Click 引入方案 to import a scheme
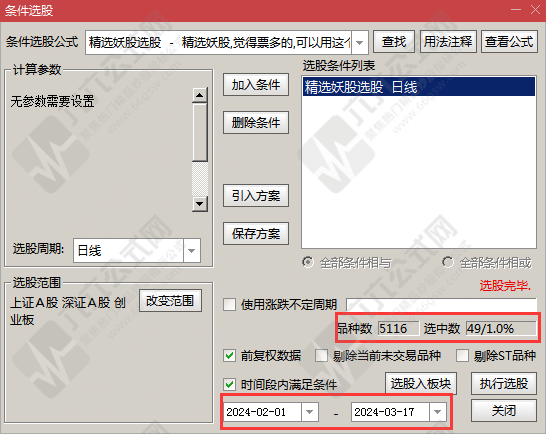Image resolution: width=546 pixels, height=434 pixels. point(256,196)
